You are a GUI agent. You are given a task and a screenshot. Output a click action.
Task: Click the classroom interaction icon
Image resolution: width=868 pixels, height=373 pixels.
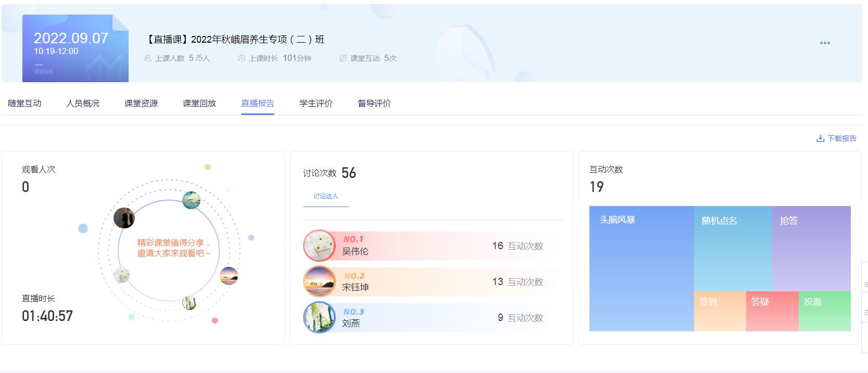[x=343, y=58]
